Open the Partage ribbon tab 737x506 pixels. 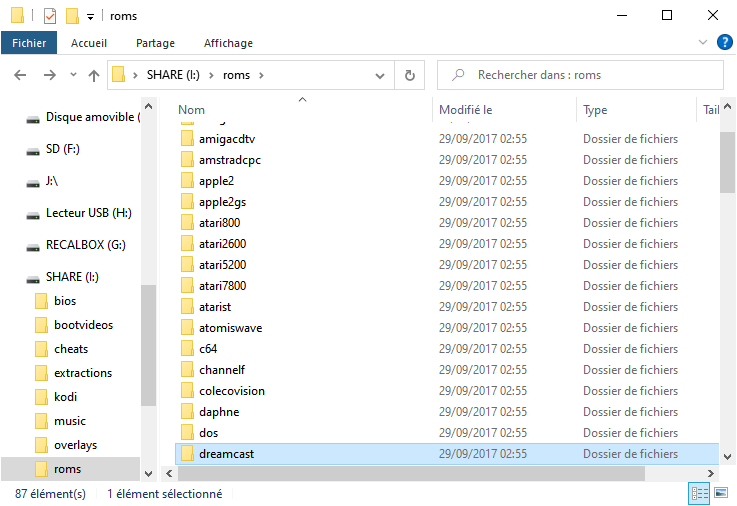(x=155, y=43)
